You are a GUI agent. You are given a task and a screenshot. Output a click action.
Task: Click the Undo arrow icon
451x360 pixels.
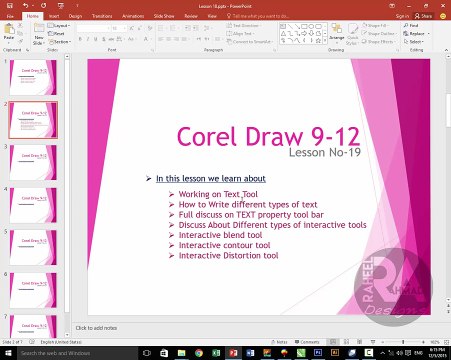[x=25, y=6]
